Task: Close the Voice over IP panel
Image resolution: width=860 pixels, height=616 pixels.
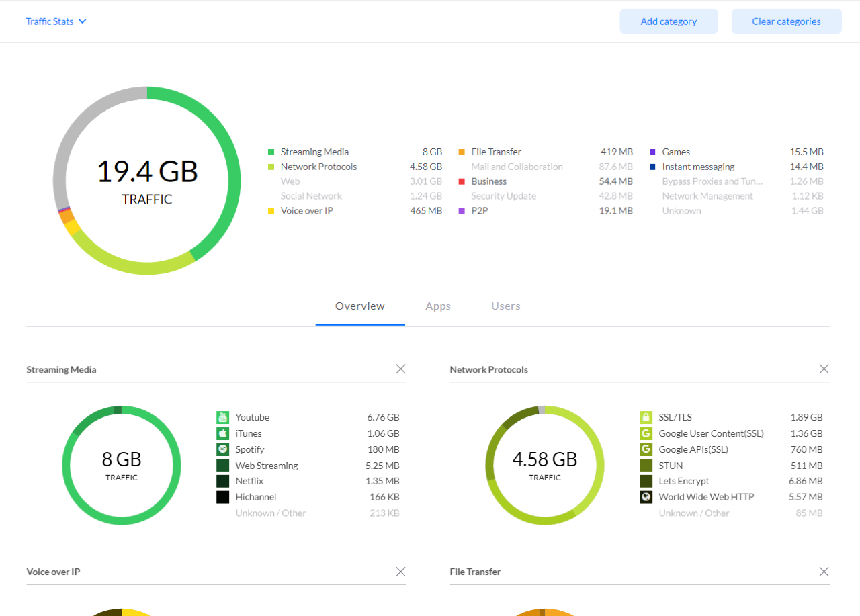Action: click(x=400, y=572)
